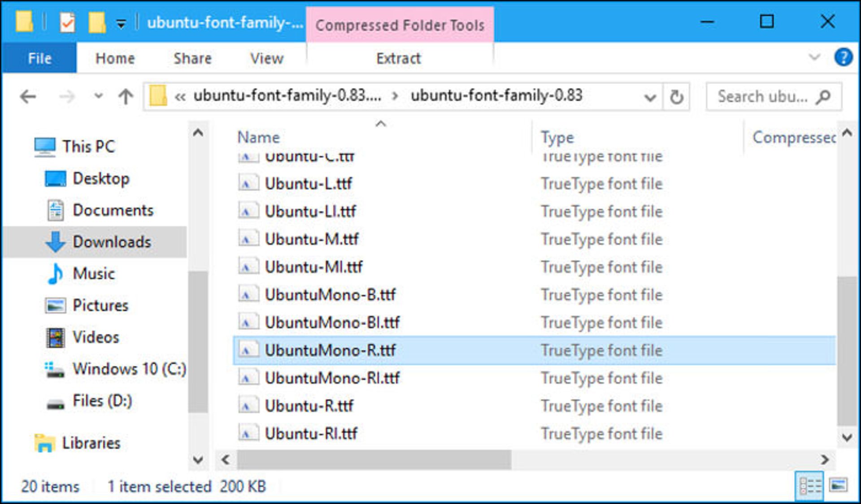Screen dimensions: 861x504
Task: Switch to the Details view layout icon
Action: (810, 485)
